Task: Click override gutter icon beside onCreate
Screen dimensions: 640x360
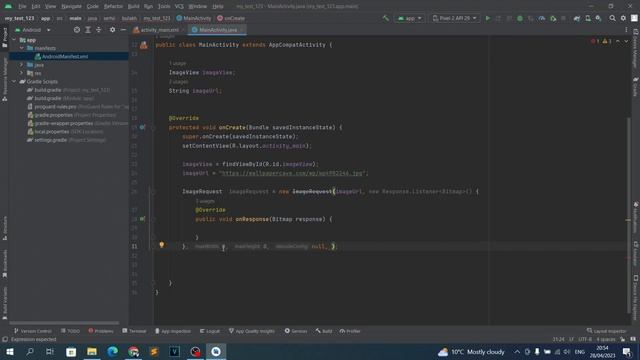Action: [142, 127]
